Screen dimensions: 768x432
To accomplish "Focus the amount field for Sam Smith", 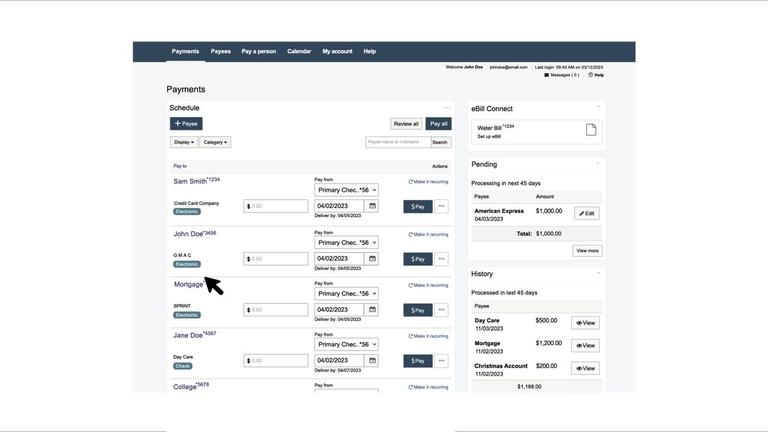I will click(x=276, y=206).
